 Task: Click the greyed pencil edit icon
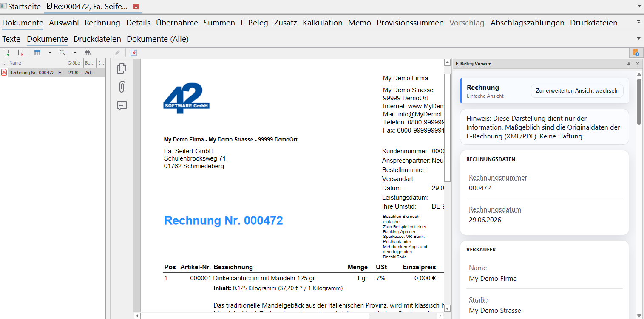(x=117, y=53)
